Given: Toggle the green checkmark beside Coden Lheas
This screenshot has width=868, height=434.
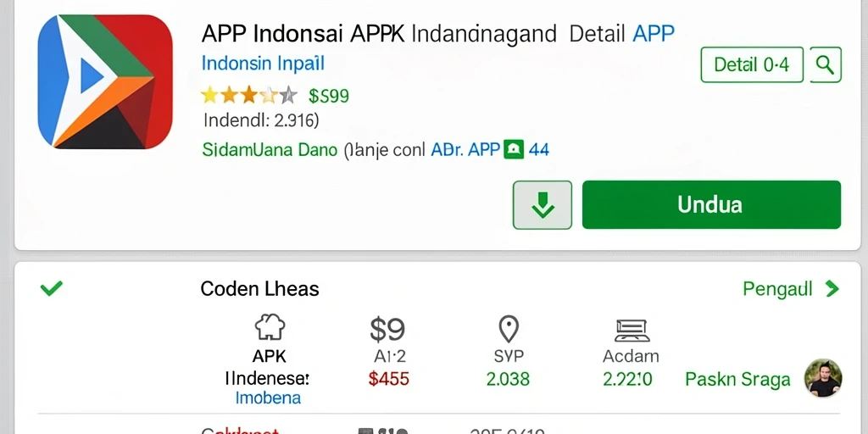Looking at the screenshot, I should point(52,288).
